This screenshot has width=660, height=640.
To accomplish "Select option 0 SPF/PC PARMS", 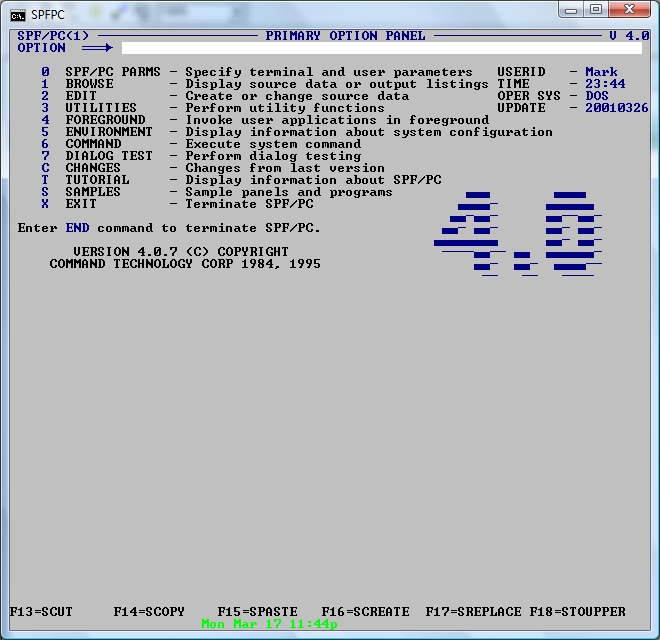I will coord(101,72).
